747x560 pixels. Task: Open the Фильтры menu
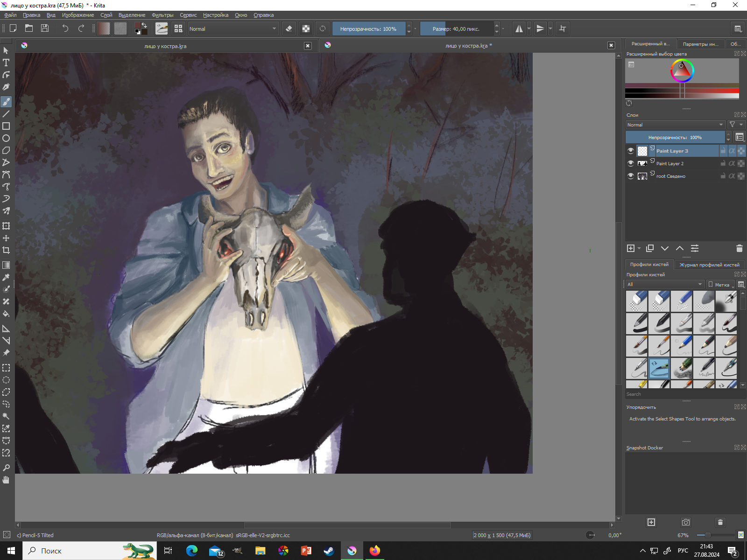click(x=162, y=15)
